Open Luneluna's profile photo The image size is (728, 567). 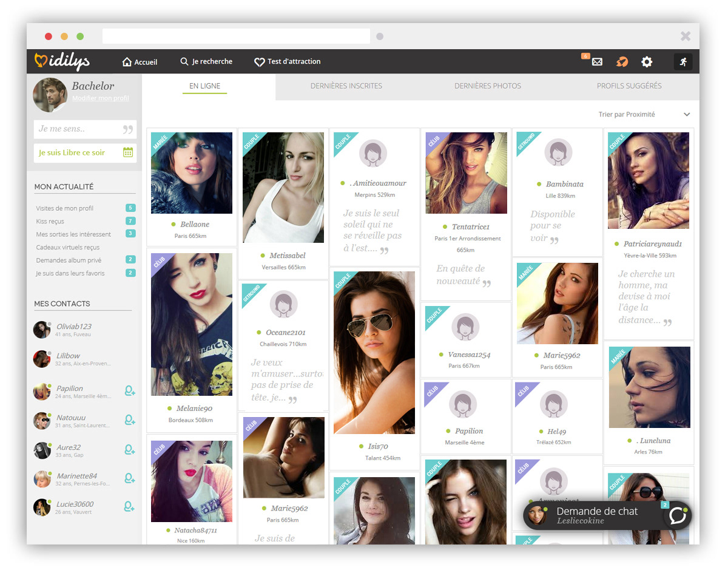650,387
